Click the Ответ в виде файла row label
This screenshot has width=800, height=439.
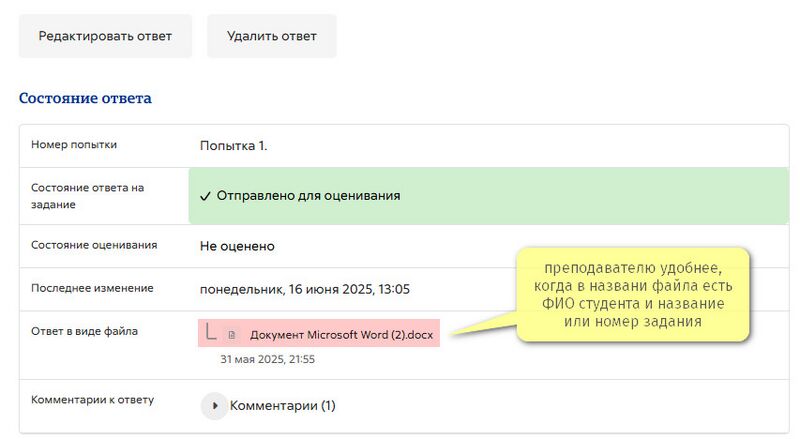[x=84, y=331]
